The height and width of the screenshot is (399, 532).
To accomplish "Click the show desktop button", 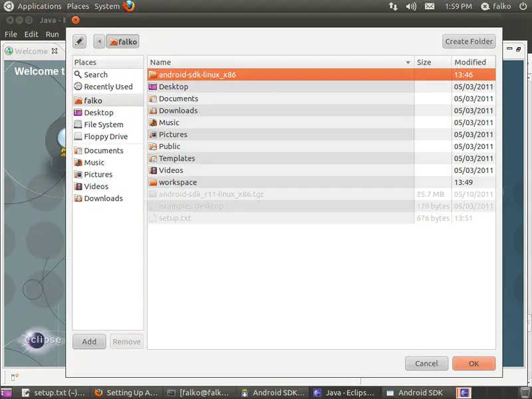I will pos(6,393).
